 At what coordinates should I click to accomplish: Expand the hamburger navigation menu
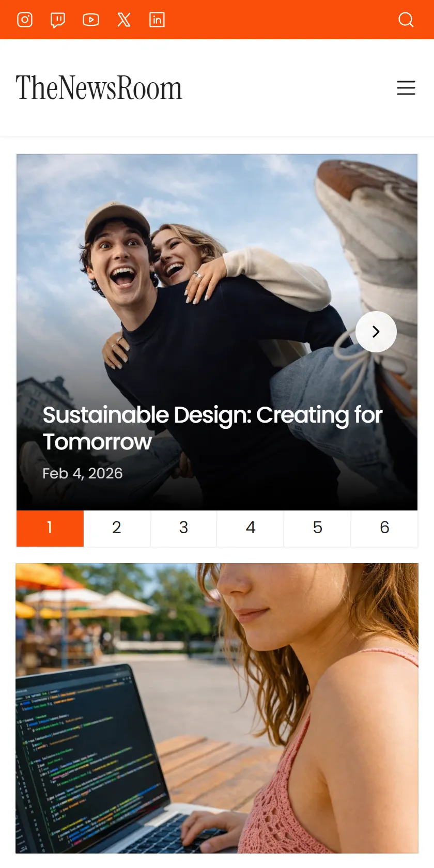(x=406, y=88)
